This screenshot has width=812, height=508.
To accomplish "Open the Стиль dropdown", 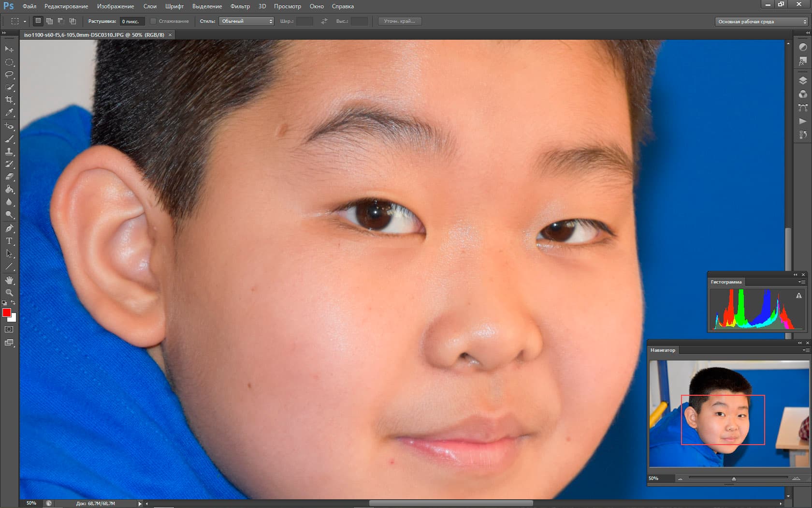I will coord(246,21).
